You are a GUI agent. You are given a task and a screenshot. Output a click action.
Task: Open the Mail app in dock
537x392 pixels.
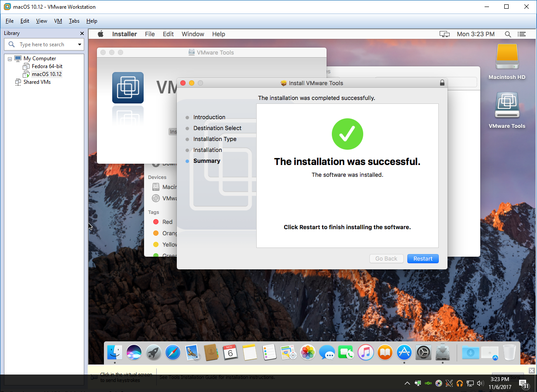[x=192, y=352]
